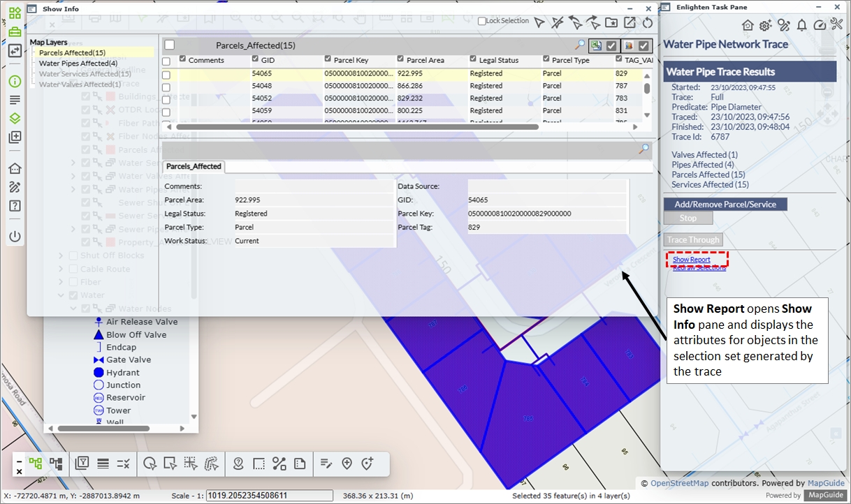
Task: Click the Show Report link
Action: pyautogui.click(x=691, y=260)
